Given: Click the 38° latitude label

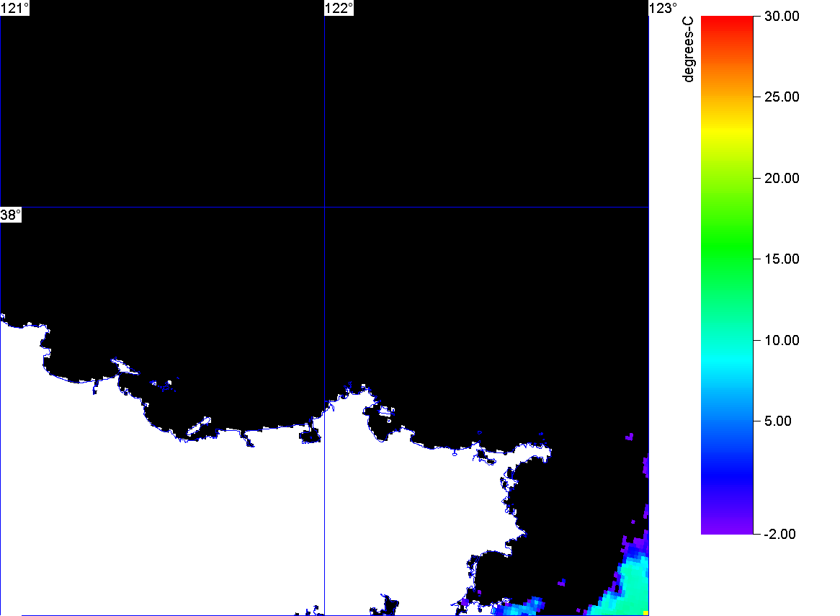Looking at the screenshot, I should pos(11,215).
